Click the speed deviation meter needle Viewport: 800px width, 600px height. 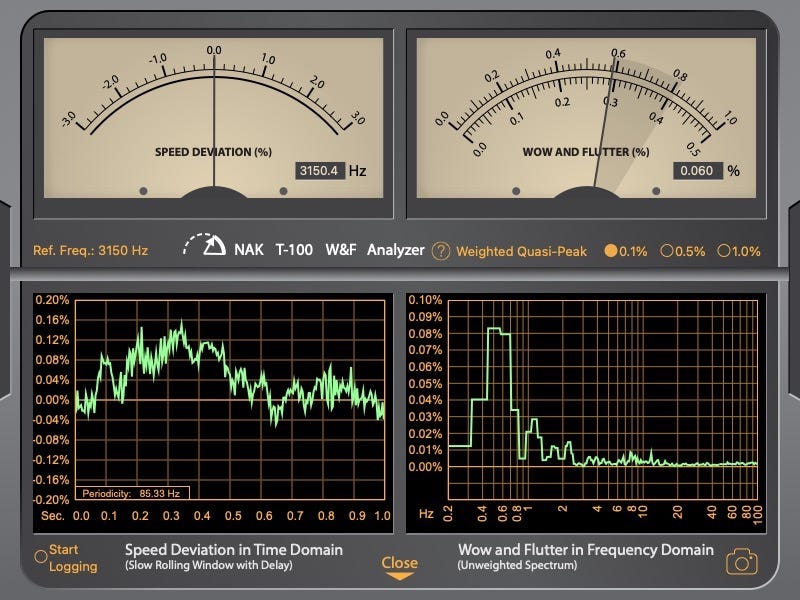pyautogui.click(x=214, y=122)
